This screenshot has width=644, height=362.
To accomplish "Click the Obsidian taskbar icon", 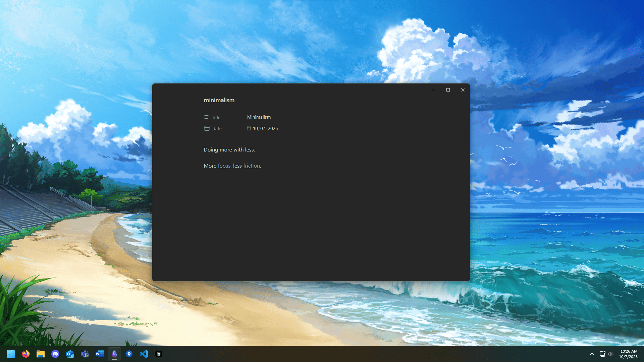I will pos(114,354).
